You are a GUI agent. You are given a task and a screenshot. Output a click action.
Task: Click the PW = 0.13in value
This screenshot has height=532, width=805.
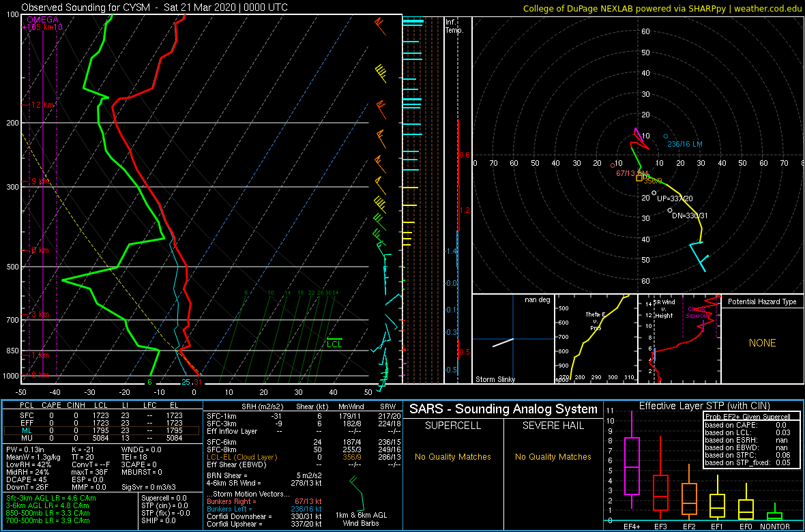click(x=26, y=449)
